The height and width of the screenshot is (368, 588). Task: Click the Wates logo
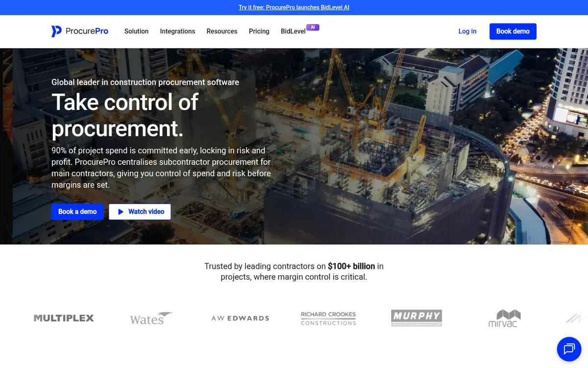pos(151,318)
